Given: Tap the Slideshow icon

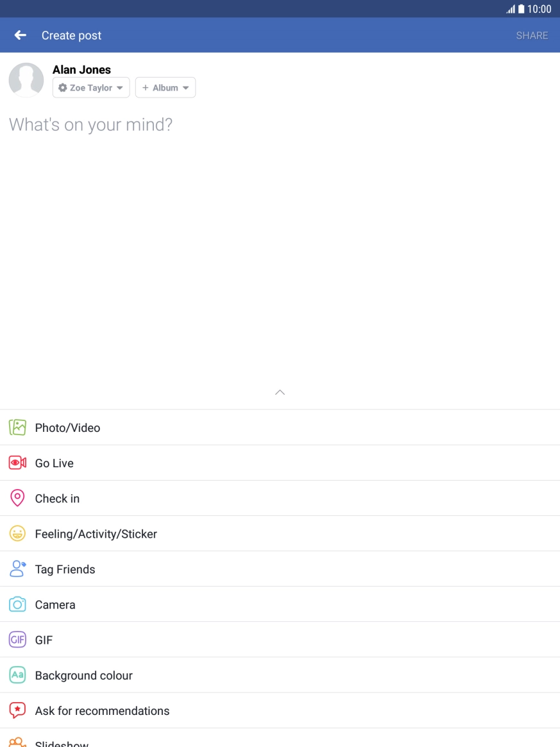Looking at the screenshot, I should [x=17, y=742].
